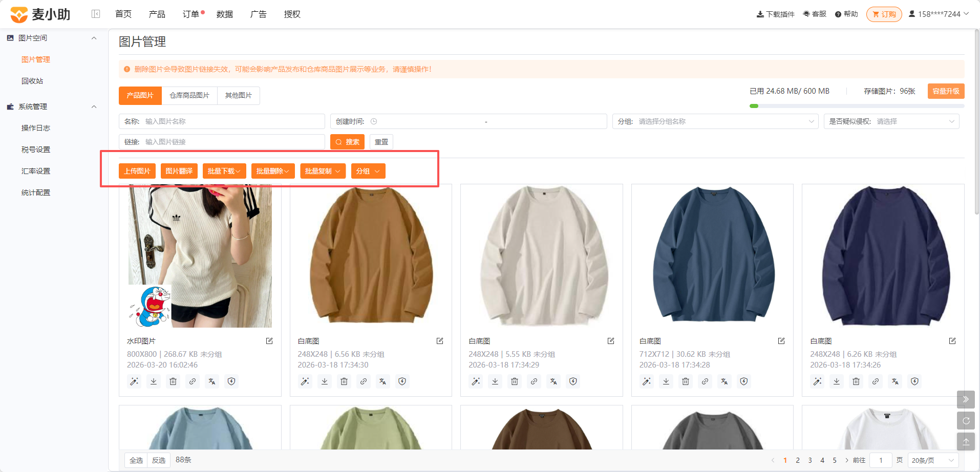The image size is (980, 472).
Task: Click the 订购 subscribe button
Action: 884,14
